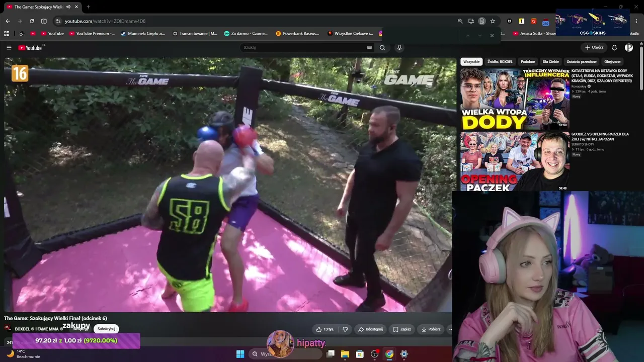The width and height of the screenshot is (644, 362).
Task: Select The Game: Szokujący Wielki browser tab
Action: [x=43, y=7]
